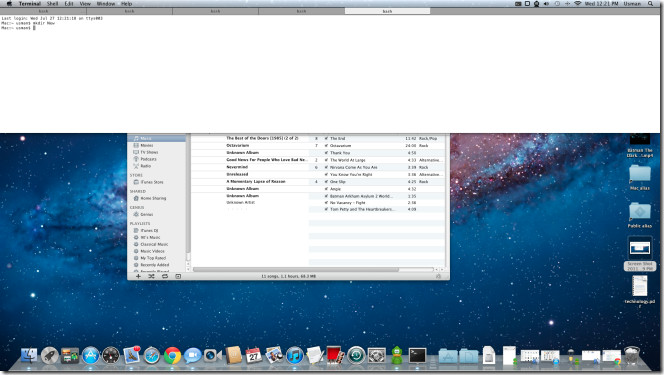Open FaceTime camera icon in Dock
The width and height of the screenshot is (664, 375).
(x=213, y=356)
